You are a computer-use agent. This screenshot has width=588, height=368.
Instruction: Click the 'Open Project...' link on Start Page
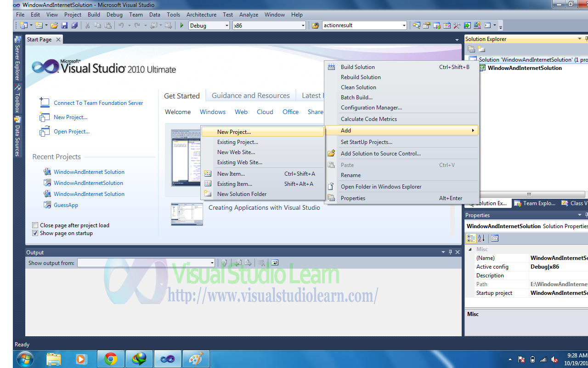point(72,132)
